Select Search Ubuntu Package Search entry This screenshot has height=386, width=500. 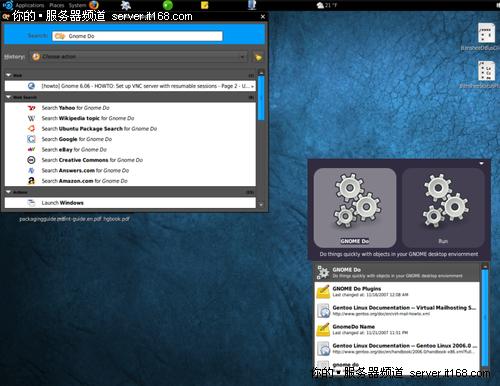click(x=130, y=129)
